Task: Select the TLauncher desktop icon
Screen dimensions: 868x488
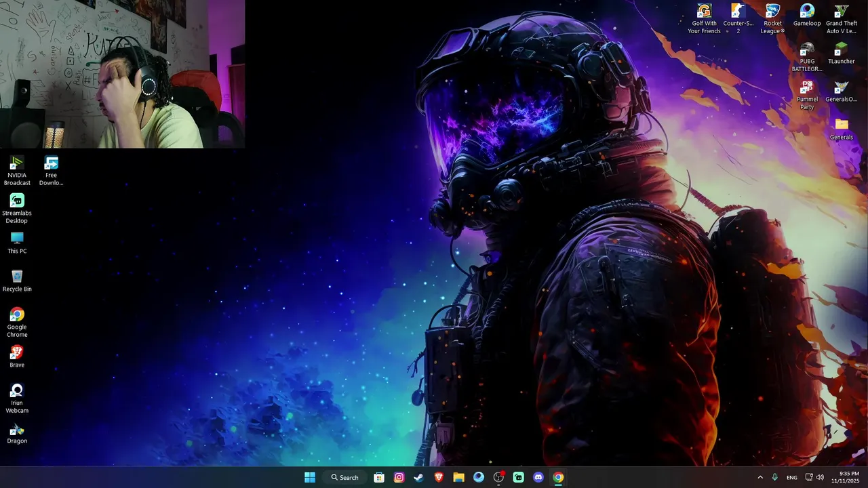Action: point(842,53)
